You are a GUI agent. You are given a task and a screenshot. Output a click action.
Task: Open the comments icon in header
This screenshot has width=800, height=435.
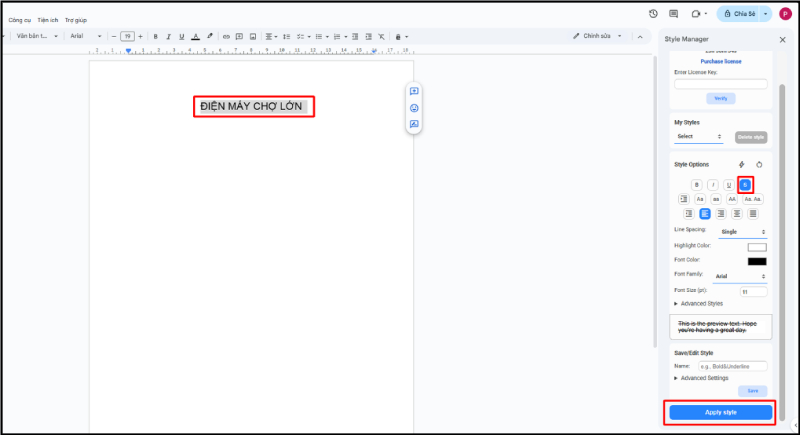click(673, 14)
